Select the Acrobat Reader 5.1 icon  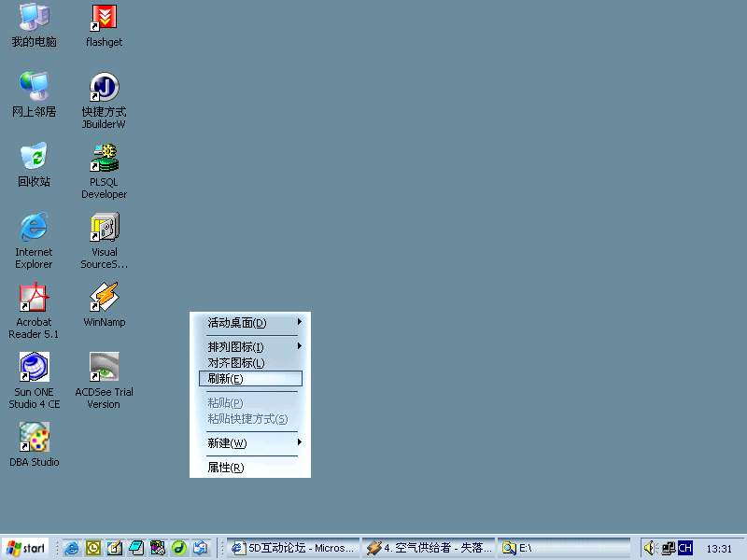coord(34,297)
